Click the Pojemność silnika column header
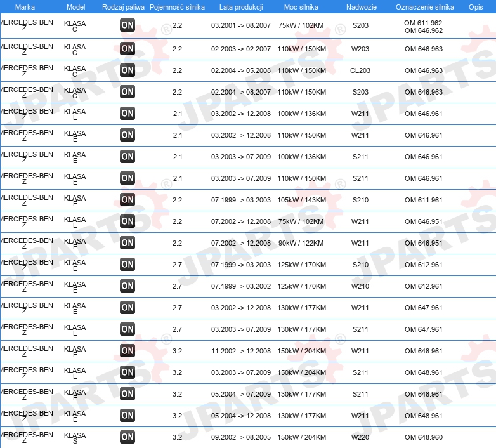The height and width of the screenshot is (448, 496). tap(177, 7)
